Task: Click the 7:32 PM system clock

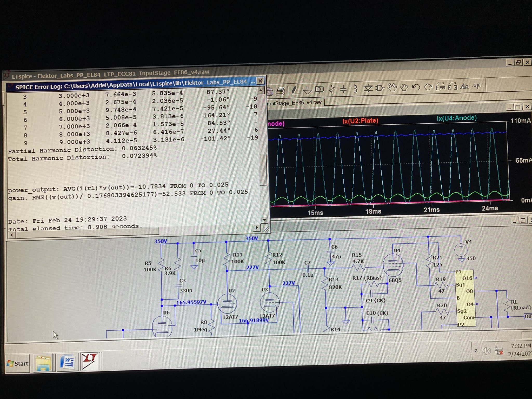Action: [521, 346]
